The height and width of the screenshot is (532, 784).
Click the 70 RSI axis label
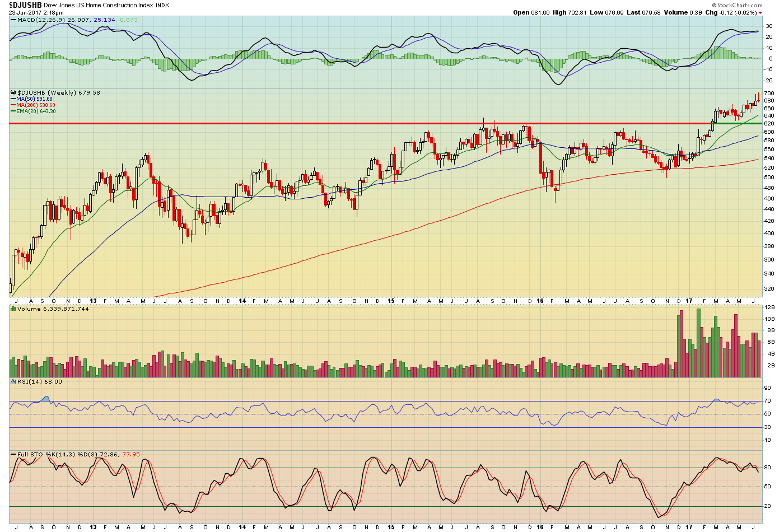767,401
